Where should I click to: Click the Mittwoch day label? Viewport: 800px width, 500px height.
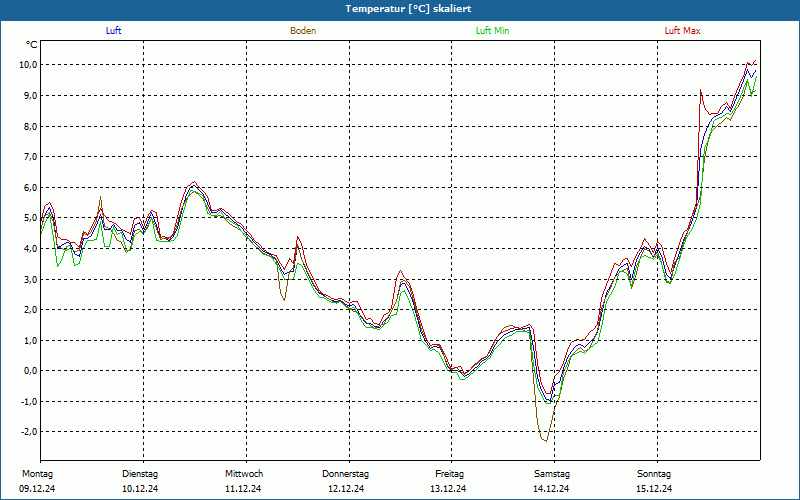point(244,474)
